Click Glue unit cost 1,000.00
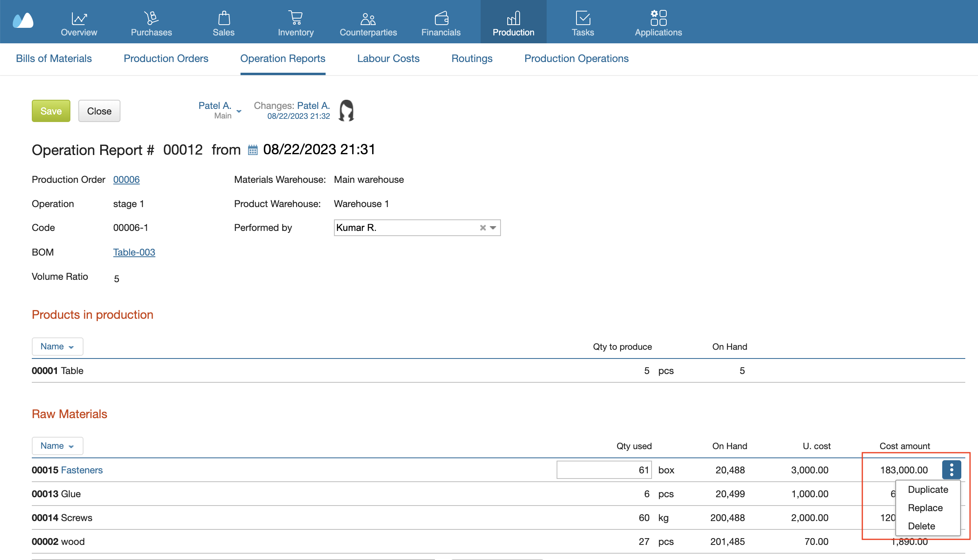The height and width of the screenshot is (560, 978). click(809, 494)
